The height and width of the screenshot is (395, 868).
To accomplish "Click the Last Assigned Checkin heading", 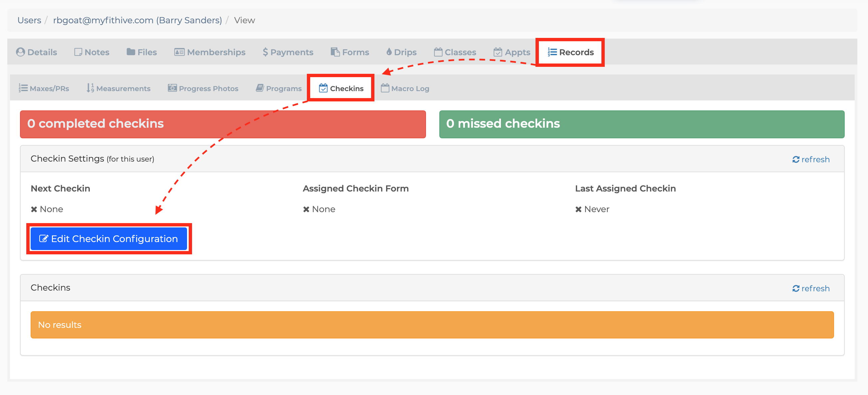I will click(625, 188).
